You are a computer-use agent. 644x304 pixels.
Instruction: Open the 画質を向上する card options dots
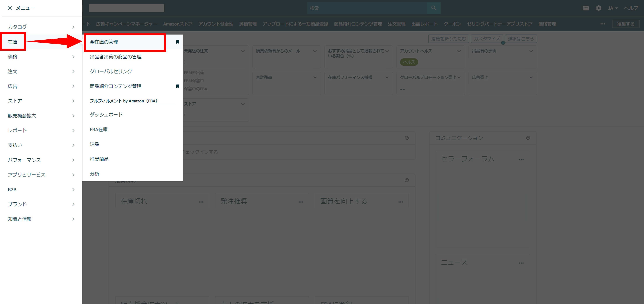click(401, 202)
